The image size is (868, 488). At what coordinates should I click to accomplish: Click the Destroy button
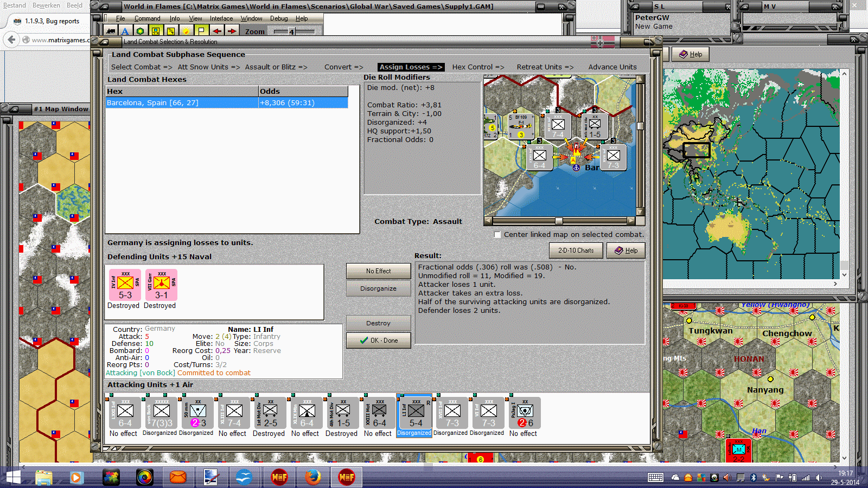378,323
